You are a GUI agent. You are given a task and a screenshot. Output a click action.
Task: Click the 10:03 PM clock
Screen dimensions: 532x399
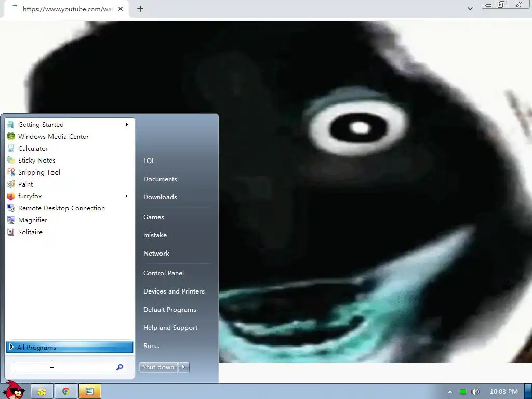click(504, 392)
